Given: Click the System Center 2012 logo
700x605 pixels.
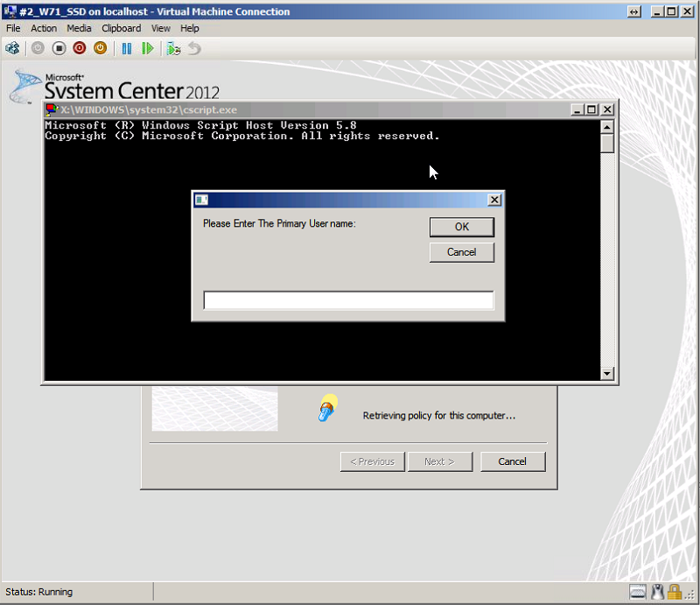Looking at the screenshot, I should pos(115,85).
